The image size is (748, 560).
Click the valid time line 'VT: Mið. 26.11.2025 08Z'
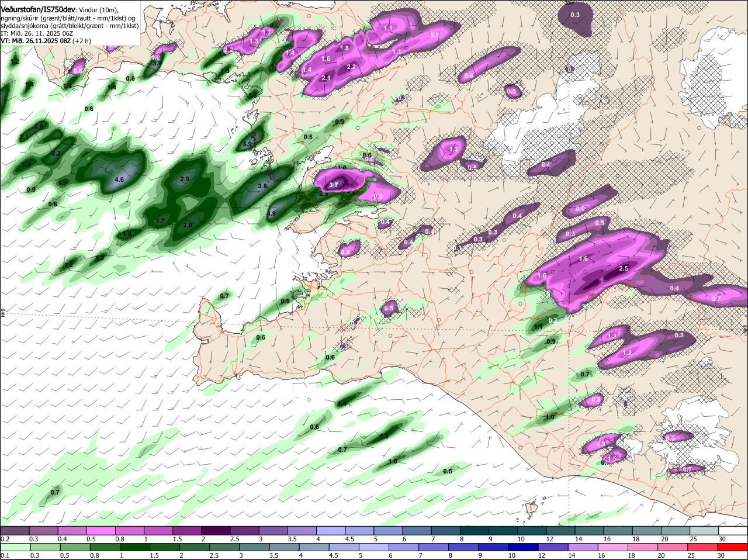(36, 41)
